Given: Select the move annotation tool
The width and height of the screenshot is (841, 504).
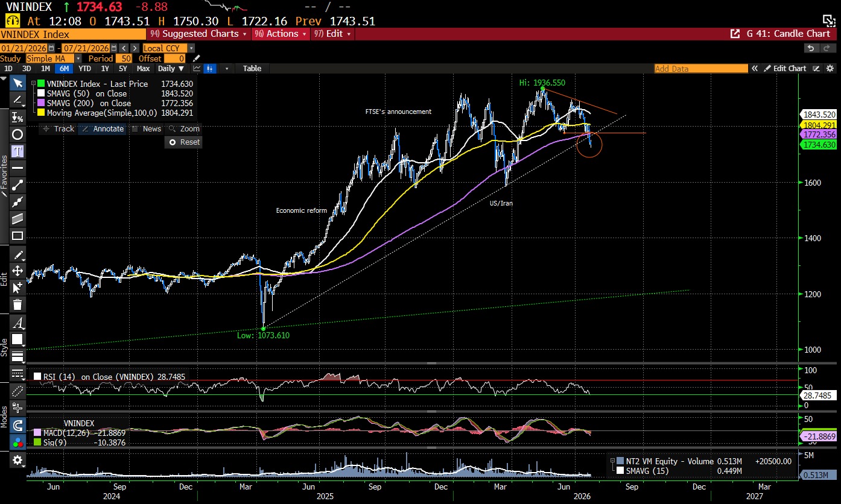Looking at the screenshot, I should pyautogui.click(x=17, y=271).
